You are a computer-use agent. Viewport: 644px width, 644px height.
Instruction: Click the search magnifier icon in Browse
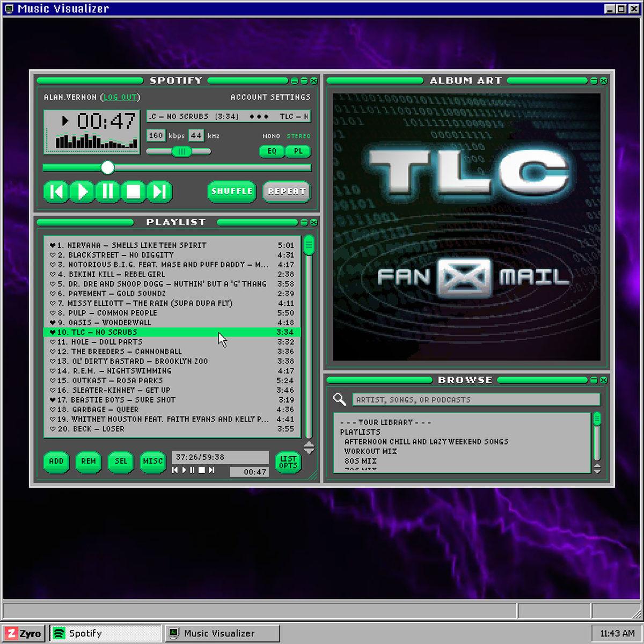[339, 399]
